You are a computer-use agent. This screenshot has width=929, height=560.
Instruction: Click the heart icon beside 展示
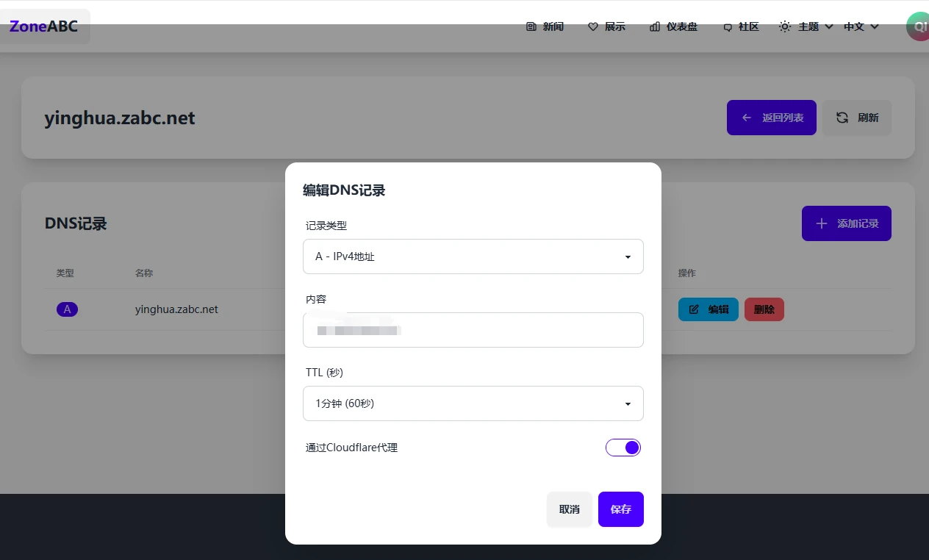(593, 26)
